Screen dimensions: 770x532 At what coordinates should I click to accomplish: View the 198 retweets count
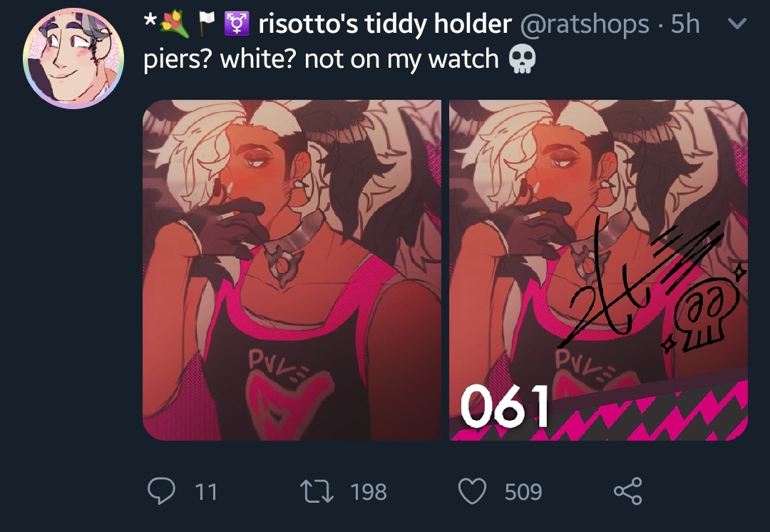pyautogui.click(x=369, y=492)
